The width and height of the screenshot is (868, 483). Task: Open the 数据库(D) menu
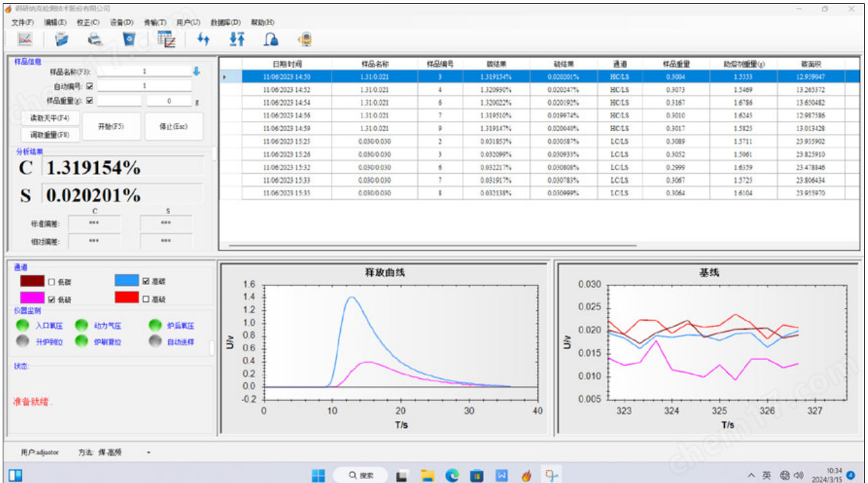225,22
